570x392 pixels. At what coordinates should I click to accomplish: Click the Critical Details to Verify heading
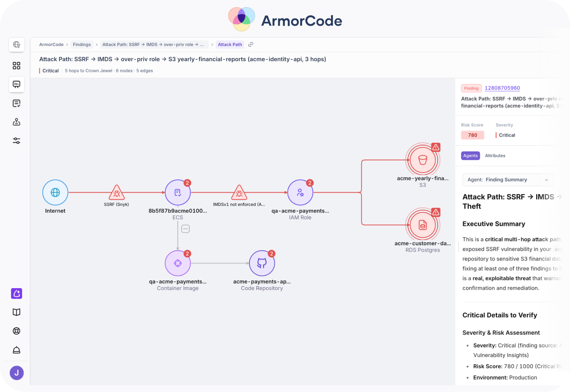point(500,315)
